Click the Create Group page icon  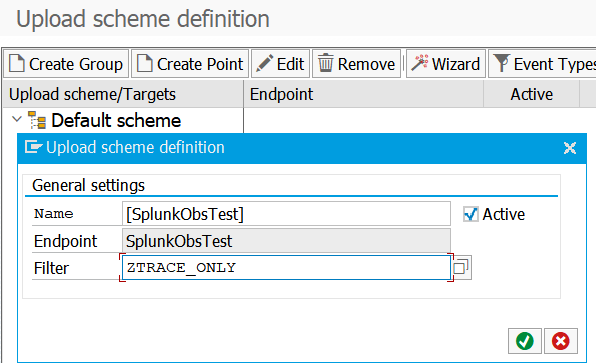click(17, 63)
